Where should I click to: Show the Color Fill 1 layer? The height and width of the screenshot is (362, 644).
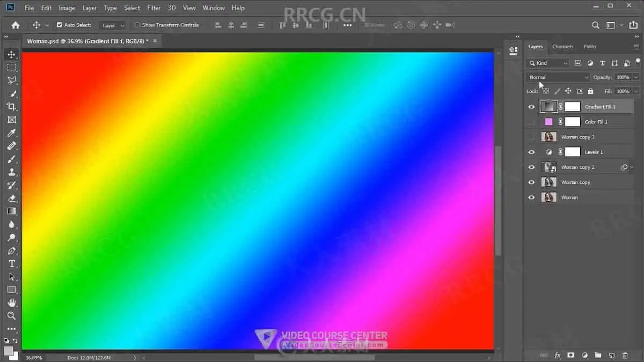531,122
